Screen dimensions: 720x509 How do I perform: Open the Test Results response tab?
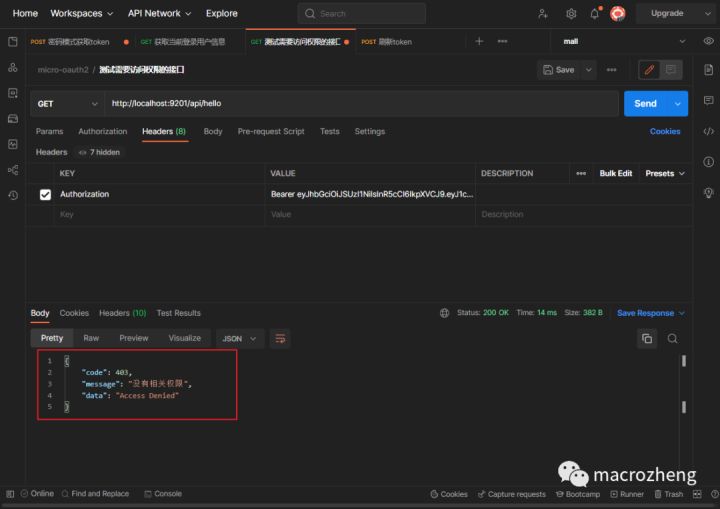coord(179,313)
